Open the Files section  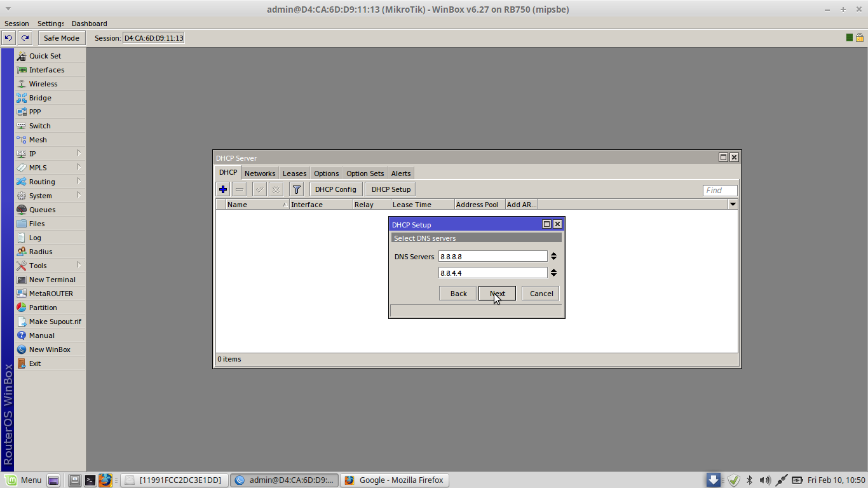pyautogui.click(x=50, y=224)
